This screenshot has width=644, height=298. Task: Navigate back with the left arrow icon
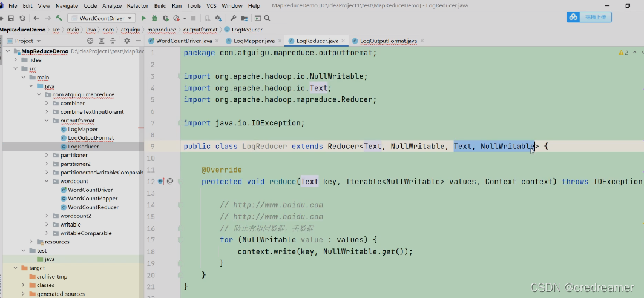(36, 18)
